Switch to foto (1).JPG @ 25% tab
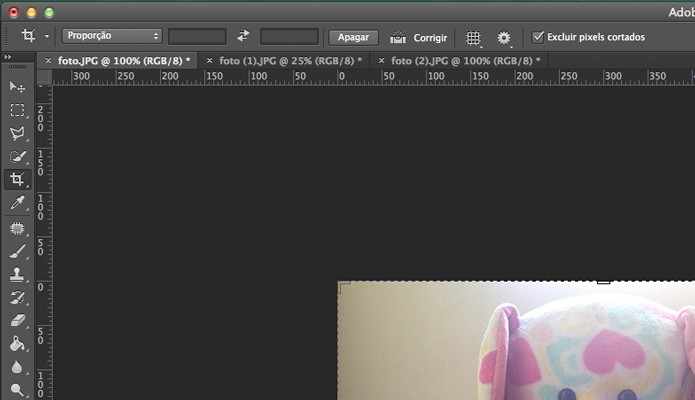Viewport: 695px width, 400px height. [290, 61]
